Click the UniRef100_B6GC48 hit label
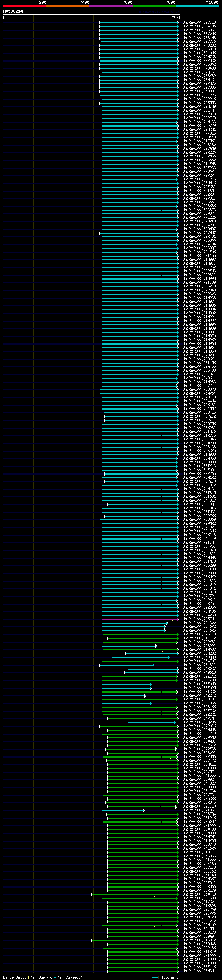The height and width of the screenshot is (980, 222). point(199,844)
